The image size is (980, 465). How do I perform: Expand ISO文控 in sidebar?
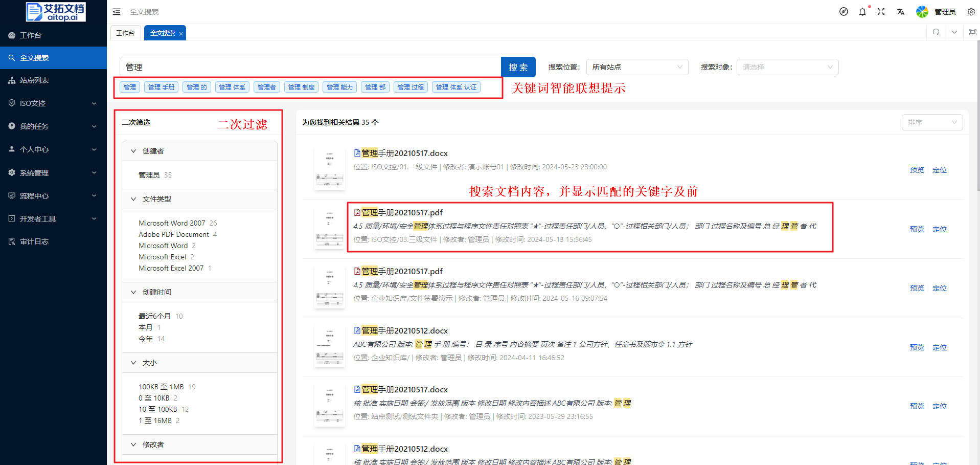(x=53, y=103)
